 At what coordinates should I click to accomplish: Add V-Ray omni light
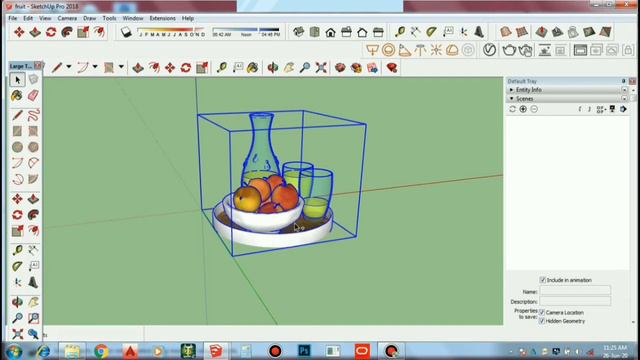coord(436,50)
